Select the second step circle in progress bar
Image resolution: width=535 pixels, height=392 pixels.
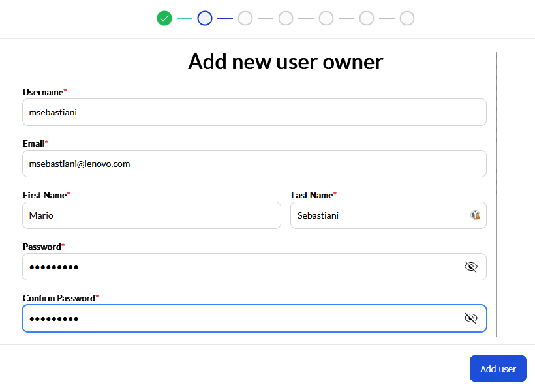coord(205,18)
